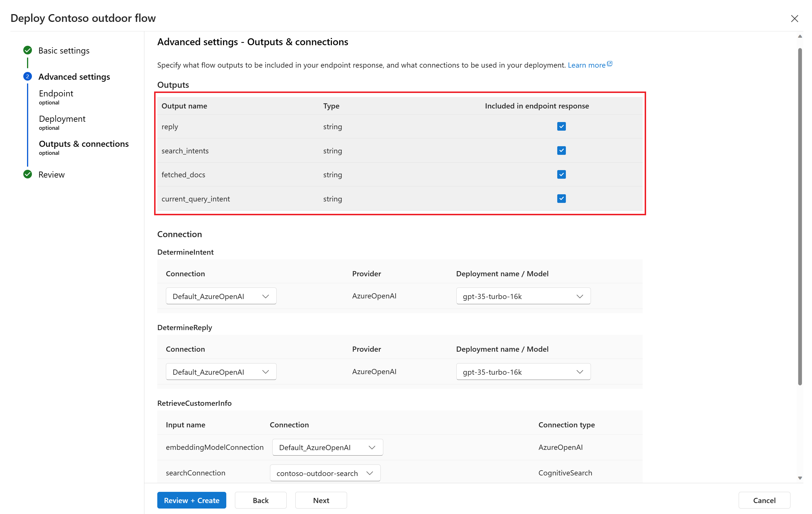812x514 pixels.
Task: Open embeddingModelConnection dropdown
Action: (x=327, y=447)
